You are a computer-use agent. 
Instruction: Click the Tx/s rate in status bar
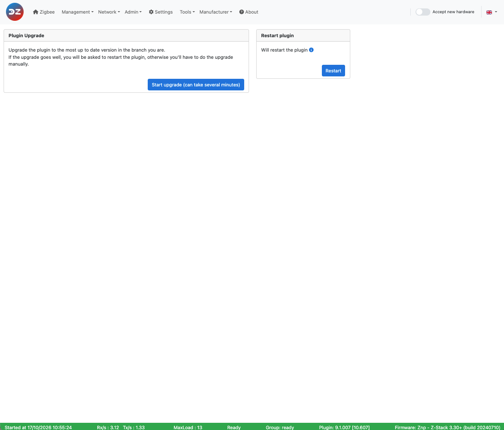click(x=134, y=427)
